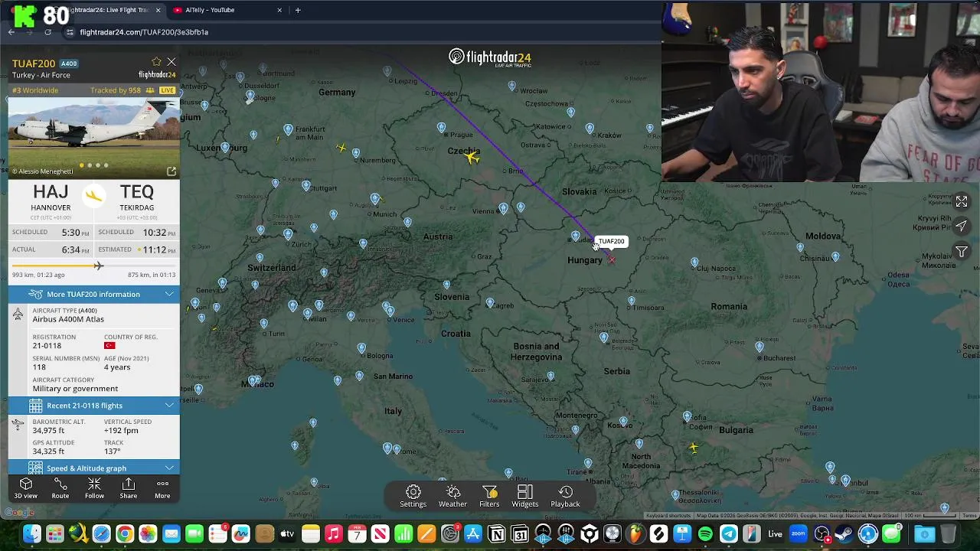
Task: Expand More TUAF200 information section
Action: pyautogui.click(x=94, y=294)
